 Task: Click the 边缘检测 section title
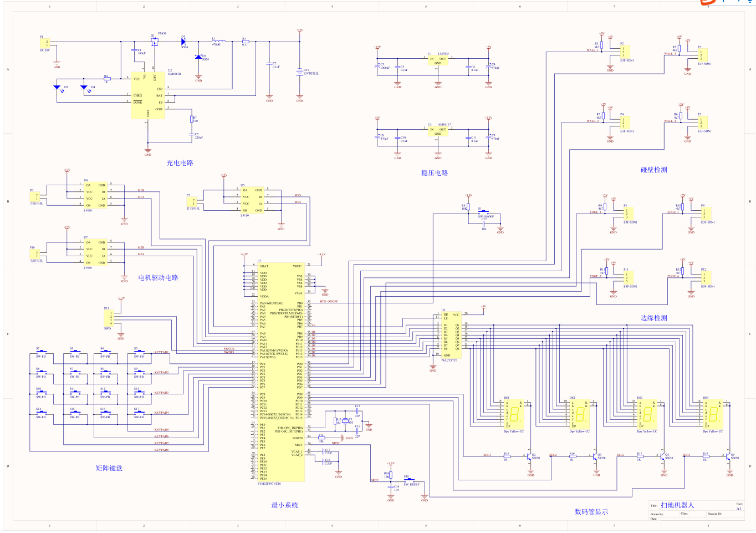coord(654,318)
